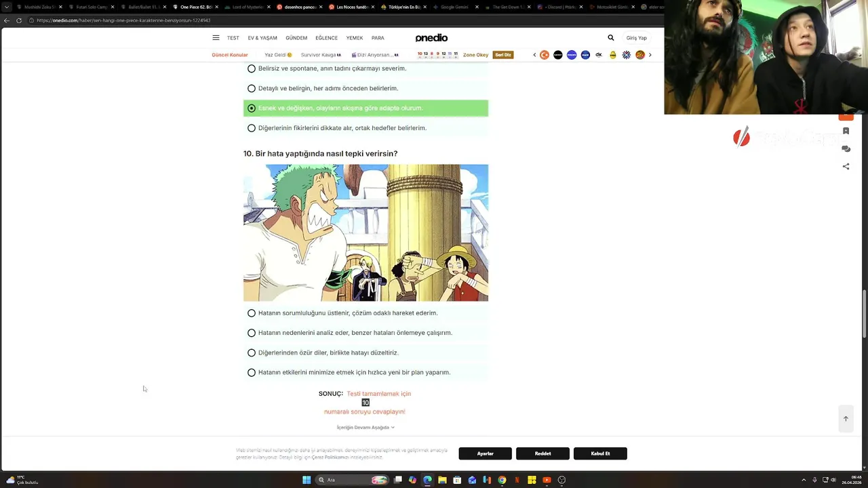Open File Explorer in taskbar
Screen dimensions: 868x488
tap(442, 480)
